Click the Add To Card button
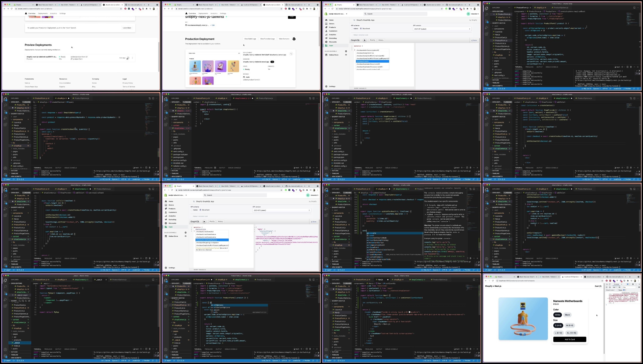 click(570, 339)
